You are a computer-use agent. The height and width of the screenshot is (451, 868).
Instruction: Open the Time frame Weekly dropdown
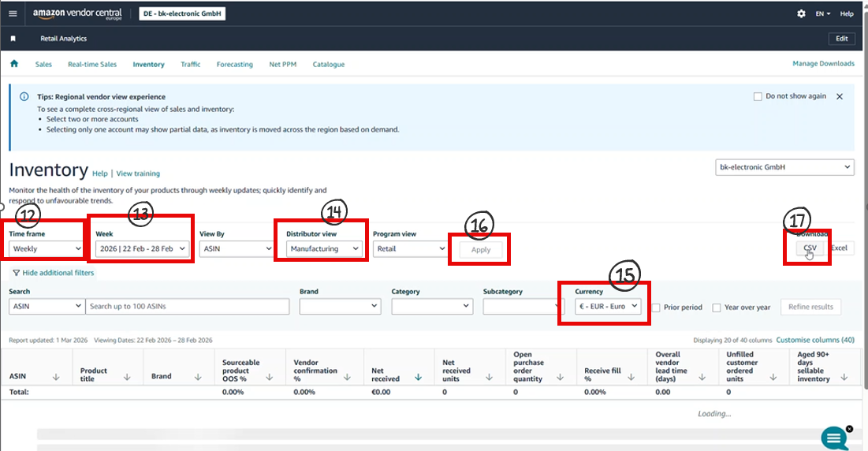(x=46, y=248)
